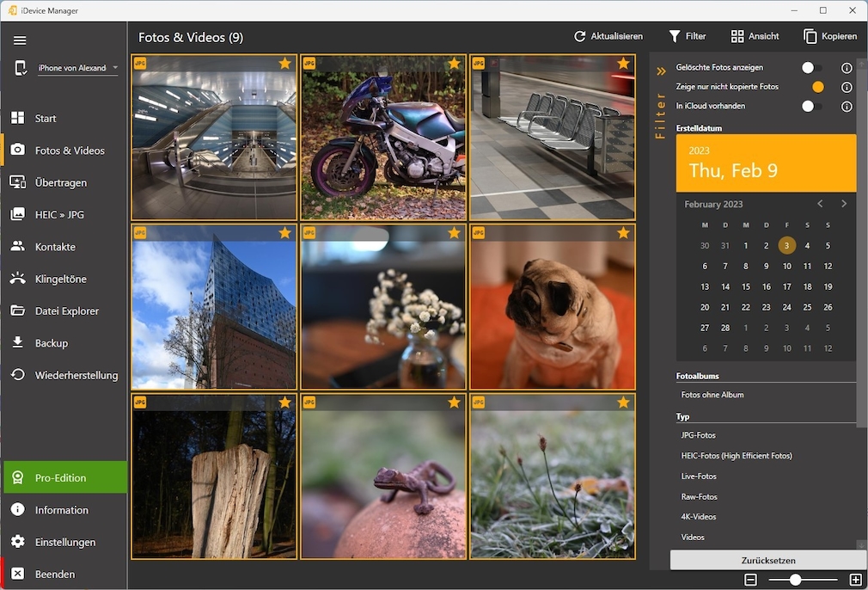Viewport: 868px width, 590px height.
Task: Filter by Live-Fotos type
Action: point(698,476)
